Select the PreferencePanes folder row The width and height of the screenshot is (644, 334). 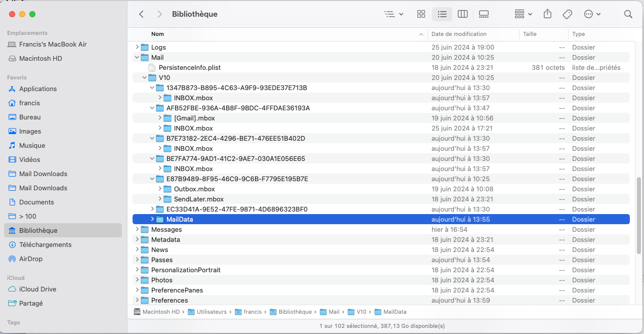(381, 290)
